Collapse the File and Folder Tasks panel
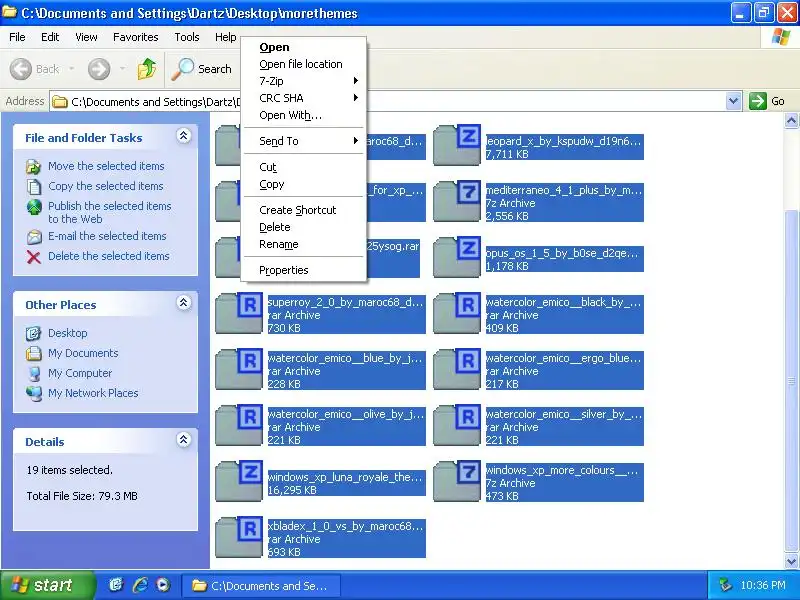800x600 pixels. click(184, 136)
